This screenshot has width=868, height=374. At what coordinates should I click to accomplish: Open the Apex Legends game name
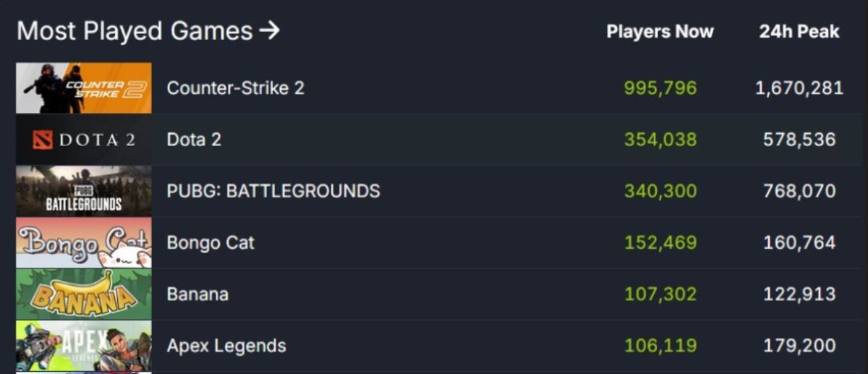[226, 346]
